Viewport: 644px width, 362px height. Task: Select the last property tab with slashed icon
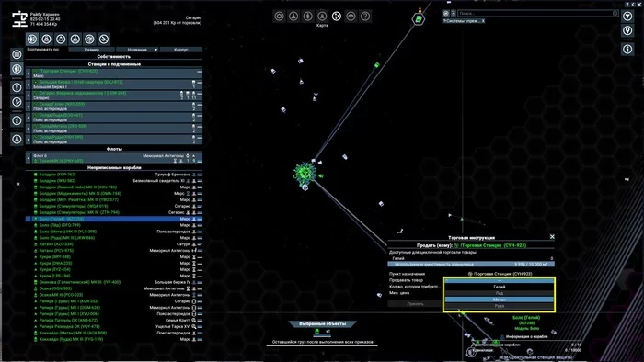[x=104, y=39]
